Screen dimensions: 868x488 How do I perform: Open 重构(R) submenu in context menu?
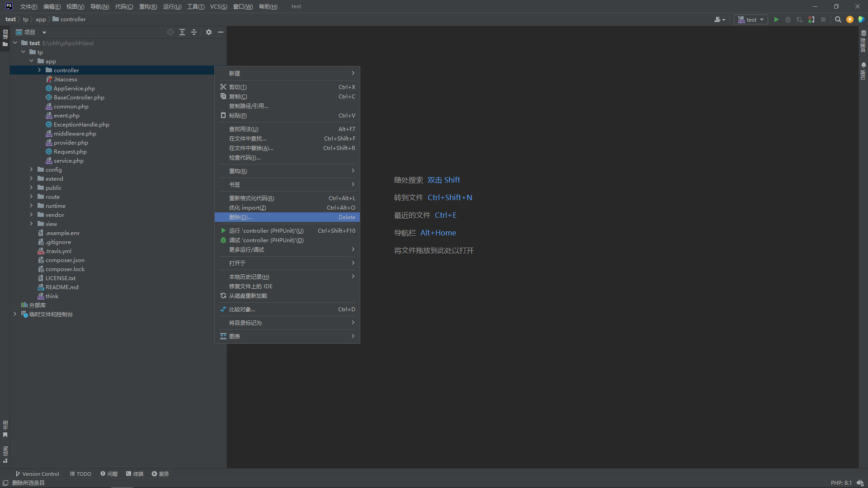click(x=287, y=171)
